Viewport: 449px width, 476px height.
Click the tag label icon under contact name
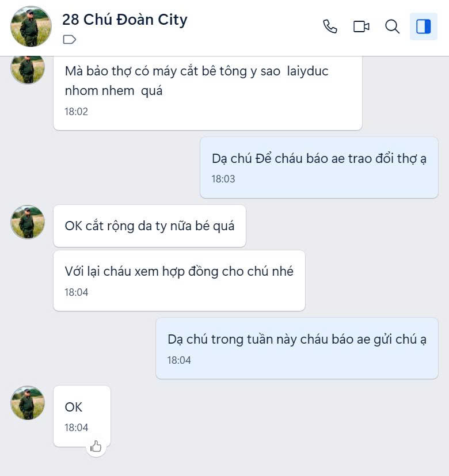coord(70,40)
